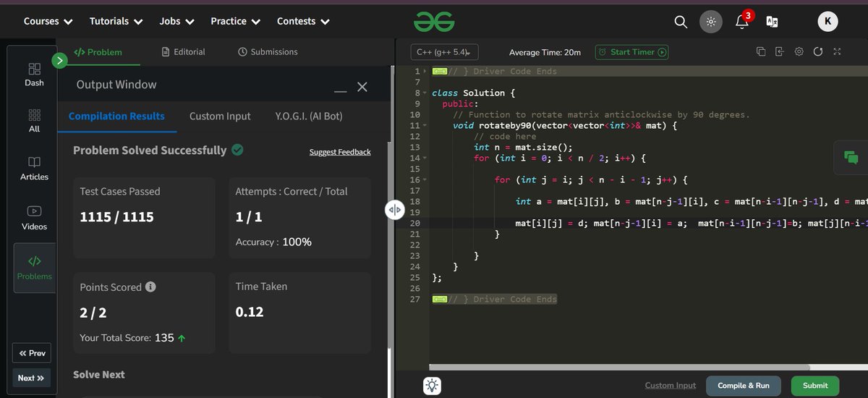Click the '1115 / 1115' test cases value

point(116,216)
